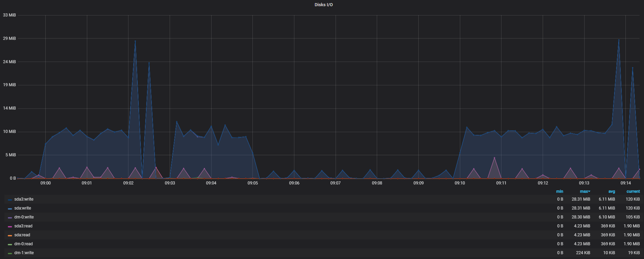Click the 29 MiB write spike near 09:02
Image resolution: width=644 pixels, height=259 pixels.
tap(135, 41)
